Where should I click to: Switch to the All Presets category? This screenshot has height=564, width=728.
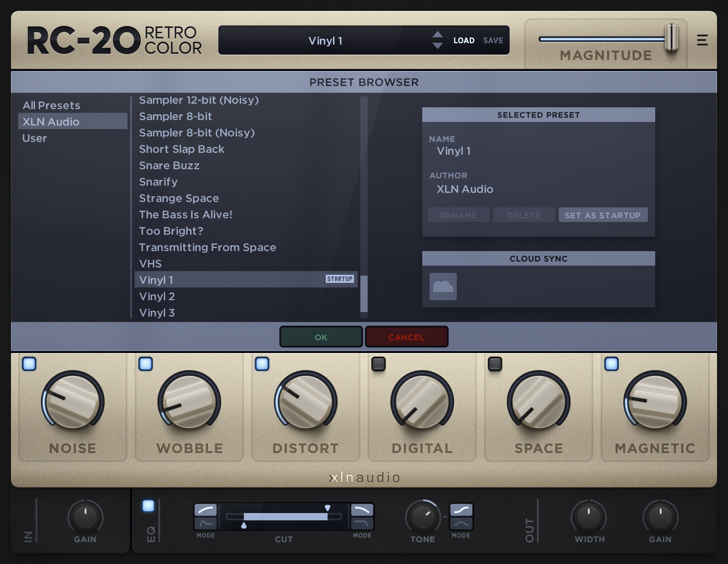tap(51, 106)
